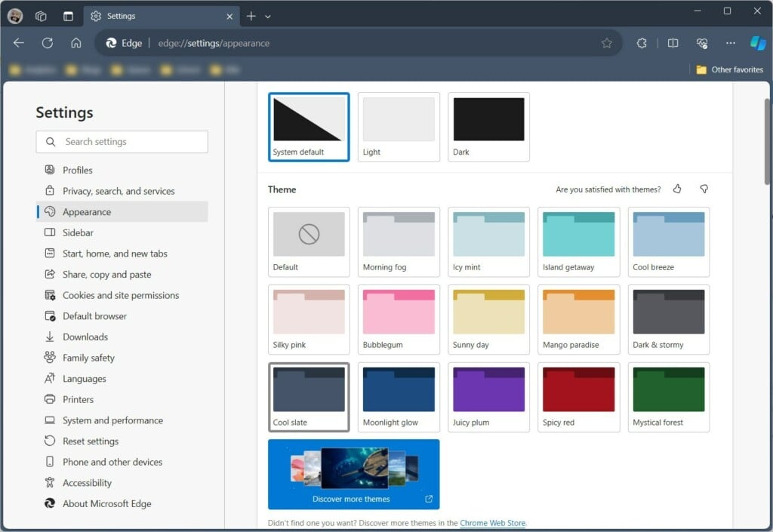This screenshot has height=532, width=773.
Task: Give thumbs down for themes
Action: (704, 189)
